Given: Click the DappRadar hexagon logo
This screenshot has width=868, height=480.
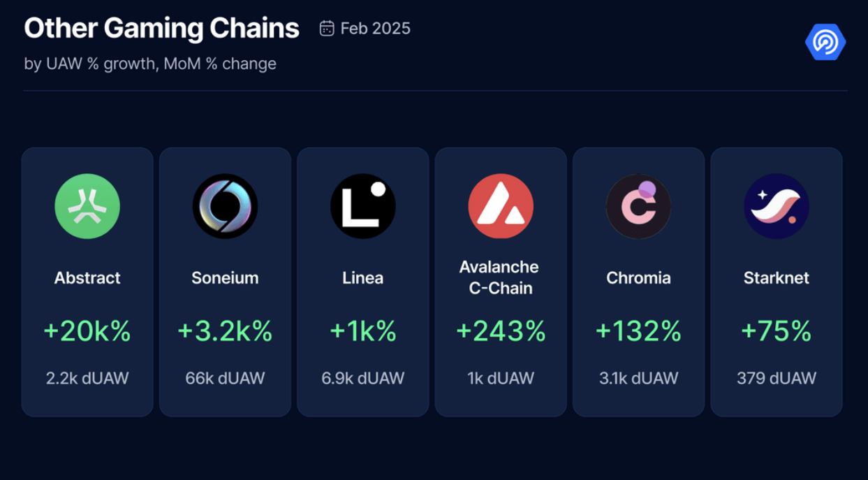Looking at the screenshot, I should tap(825, 42).
